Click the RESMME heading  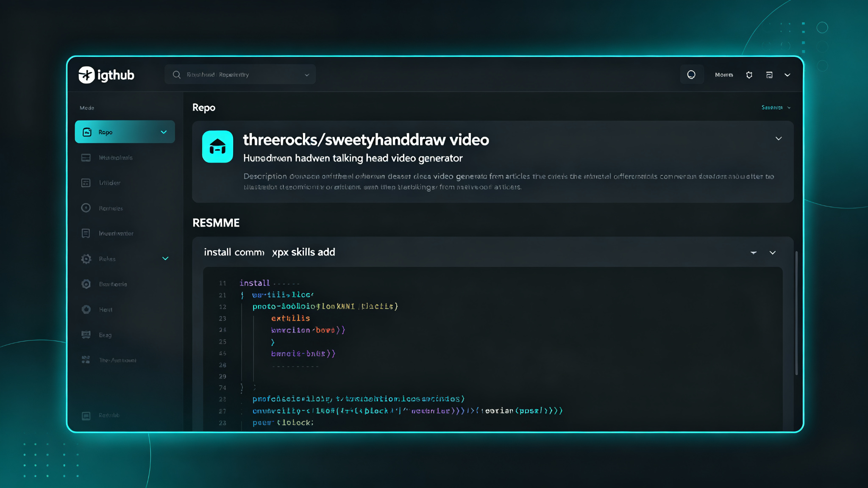tap(216, 223)
